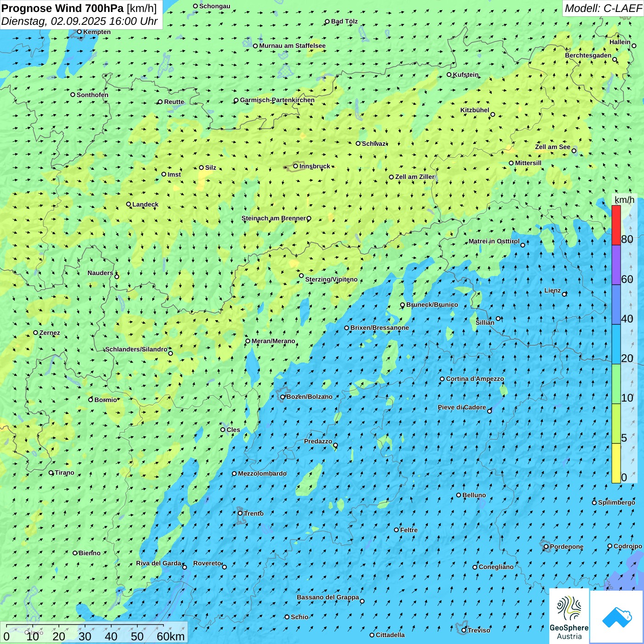Click the Innsbruck city marker circle

(296, 166)
